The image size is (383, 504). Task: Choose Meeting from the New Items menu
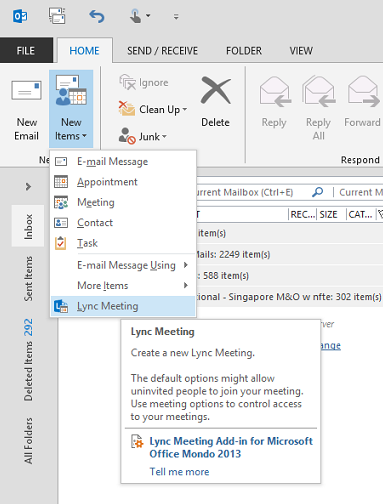(x=123, y=202)
